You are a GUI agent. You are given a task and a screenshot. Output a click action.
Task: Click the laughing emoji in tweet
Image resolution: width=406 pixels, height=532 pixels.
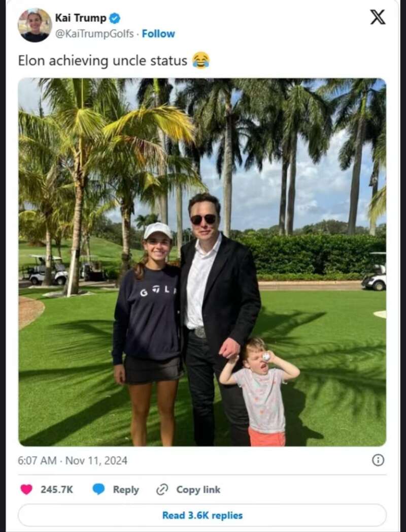(200, 60)
